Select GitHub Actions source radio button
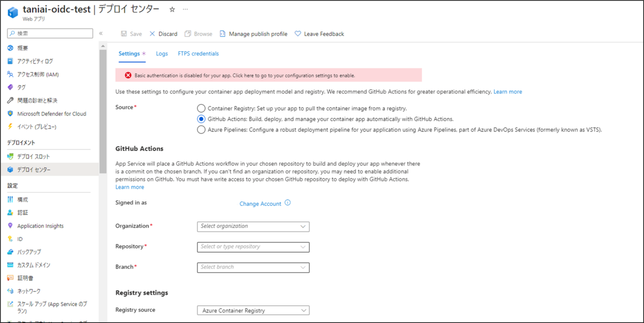 tap(201, 119)
